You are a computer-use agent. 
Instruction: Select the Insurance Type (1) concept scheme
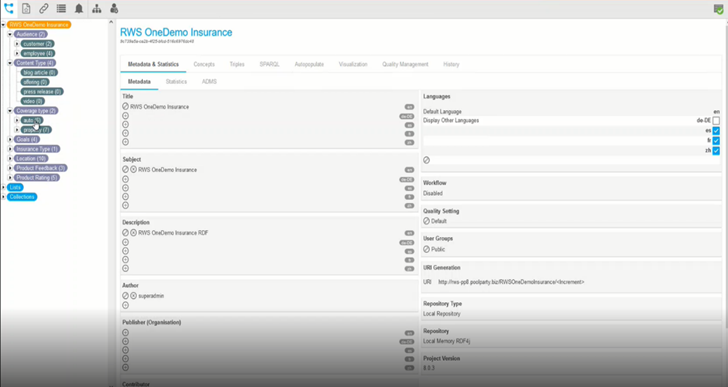[x=37, y=149]
